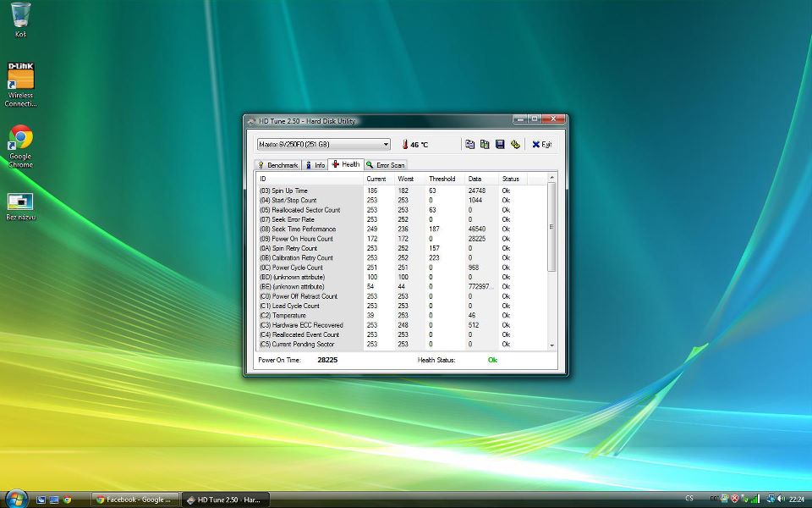The height and width of the screenshot is (508, 812).
Task: Click the scroll down arrow in attribute list
Action: (x=551, y=345)
